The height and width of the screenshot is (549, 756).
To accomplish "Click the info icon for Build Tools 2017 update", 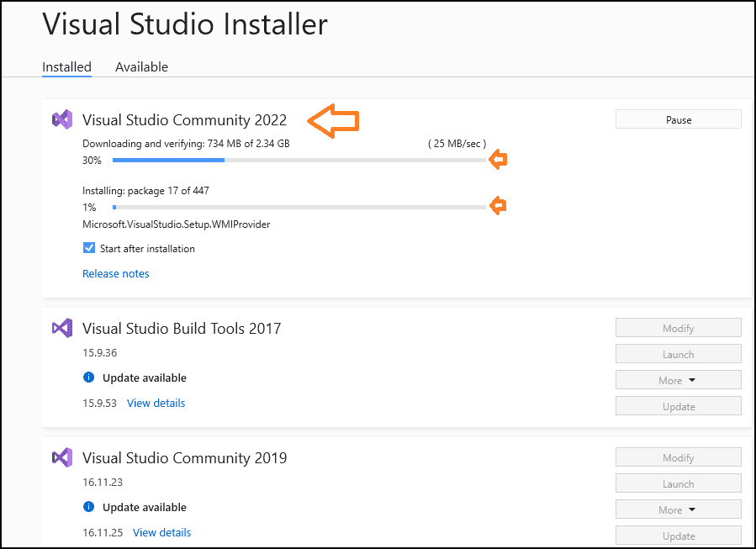I will point(88,377).
